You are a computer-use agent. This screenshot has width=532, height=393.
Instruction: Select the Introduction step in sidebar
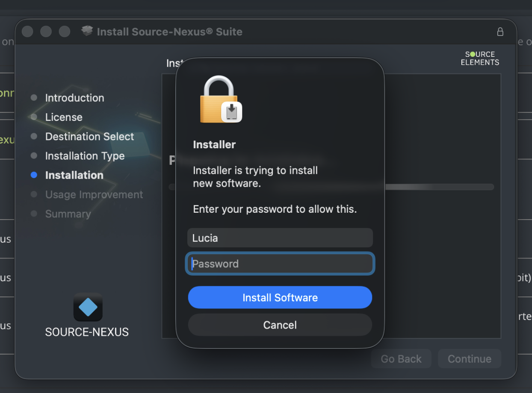[x=74, y=98]
